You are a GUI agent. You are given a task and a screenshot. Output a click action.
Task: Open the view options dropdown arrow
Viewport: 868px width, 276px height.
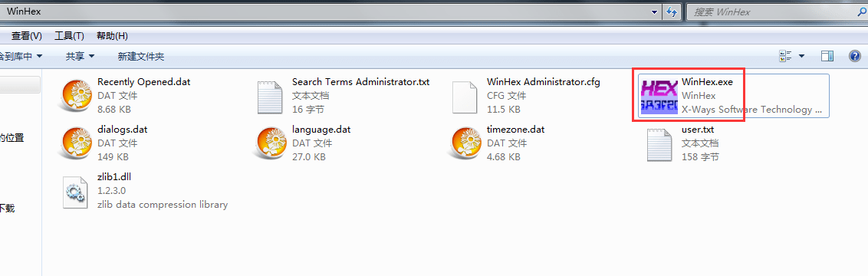pos(801,56)
